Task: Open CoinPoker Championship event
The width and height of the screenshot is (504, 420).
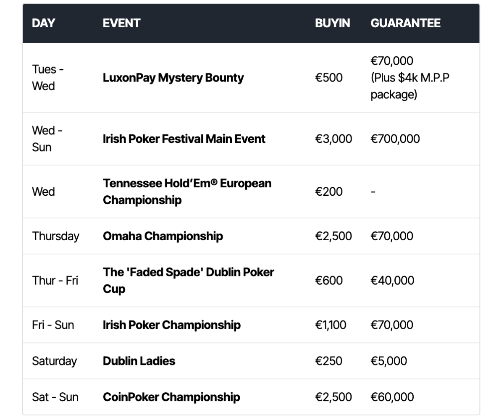Action: [x=171, y=397]
